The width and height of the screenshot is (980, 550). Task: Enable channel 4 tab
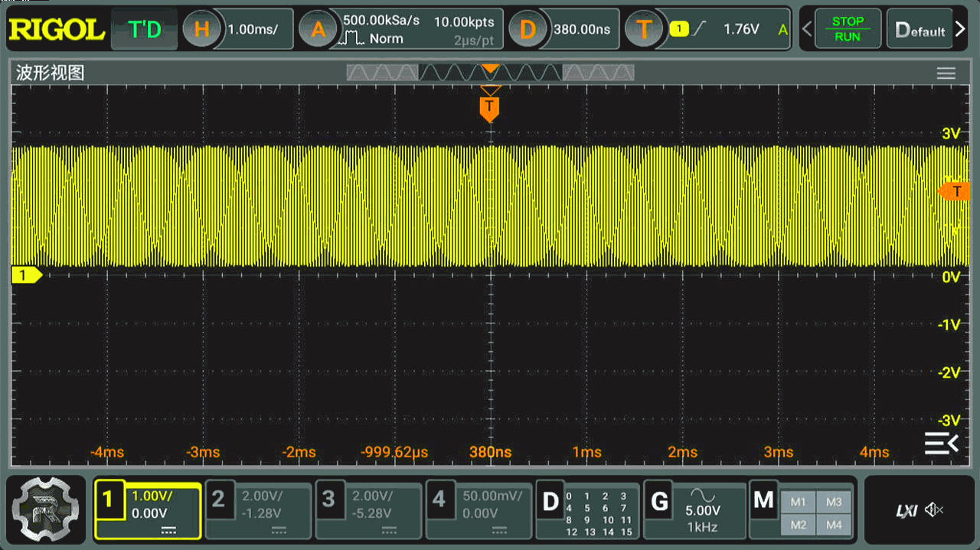pos(479,510)
